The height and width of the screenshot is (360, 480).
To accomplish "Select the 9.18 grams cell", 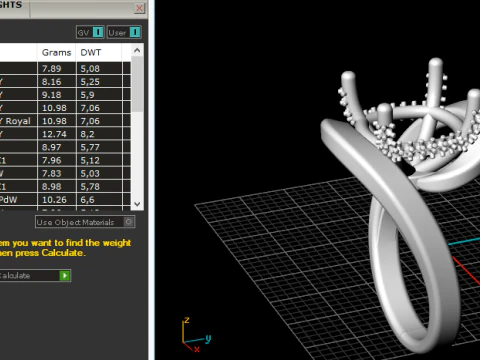I will (x=57, y=95).
